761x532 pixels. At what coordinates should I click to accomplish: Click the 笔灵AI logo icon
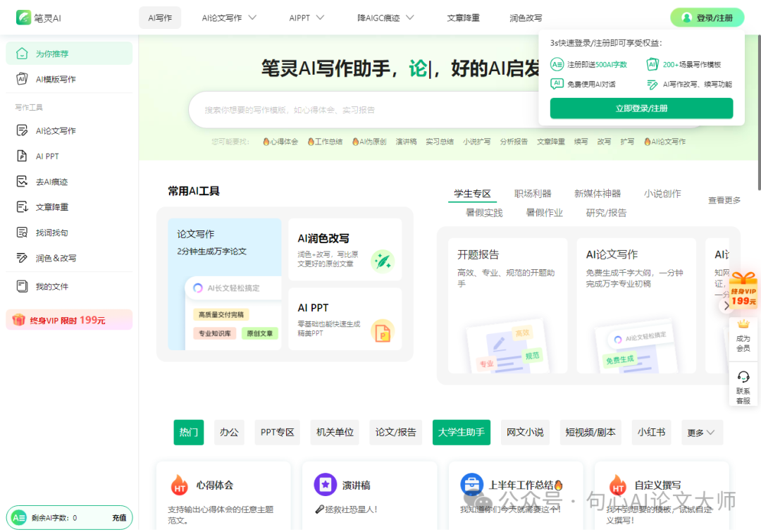[x=23, y=18]
